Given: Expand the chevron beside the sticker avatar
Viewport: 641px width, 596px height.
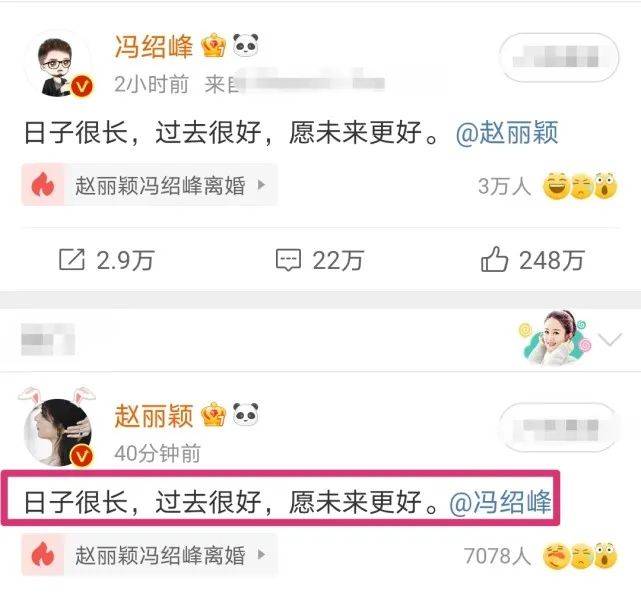Looking at the screenshot, I should click(610, 339).
